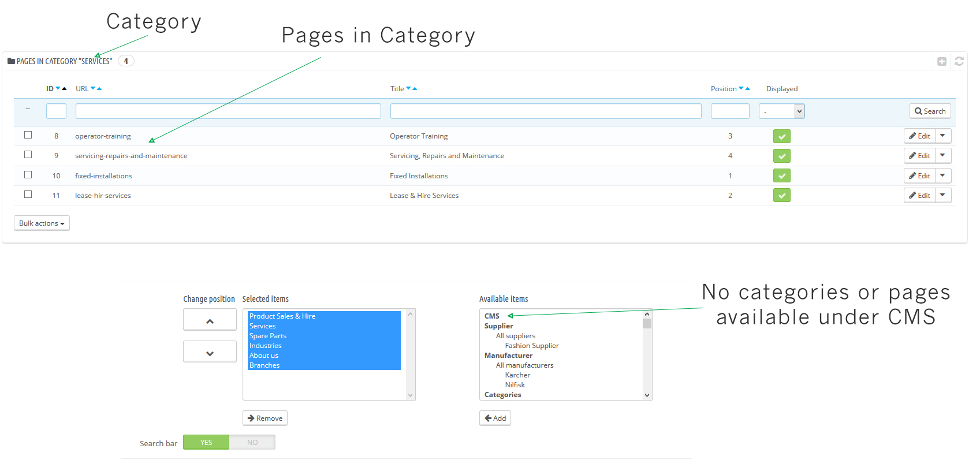Focus the Title filter field
Screen dimensions: 980x460
coord(546,111)
